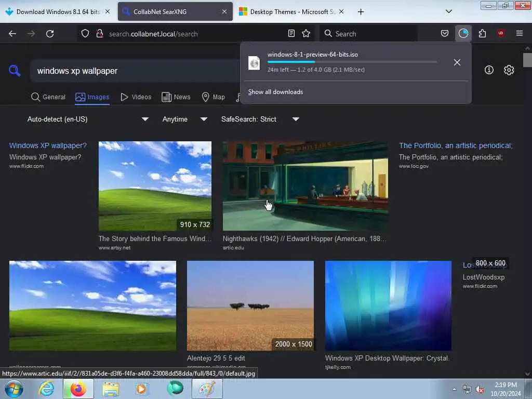Viewport: 532px width, 399px height.
Task: Select the Images search category
Action: [x=92, y=97]
